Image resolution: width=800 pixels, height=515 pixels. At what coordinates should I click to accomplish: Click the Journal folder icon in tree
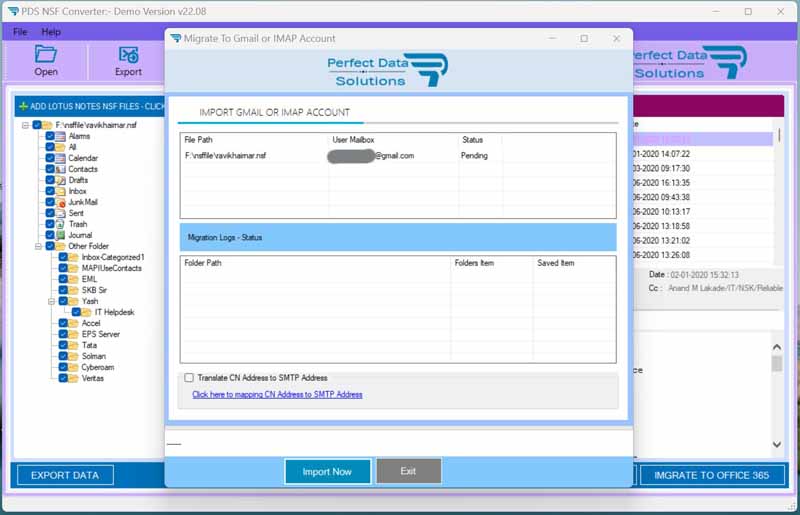(61, 235)
